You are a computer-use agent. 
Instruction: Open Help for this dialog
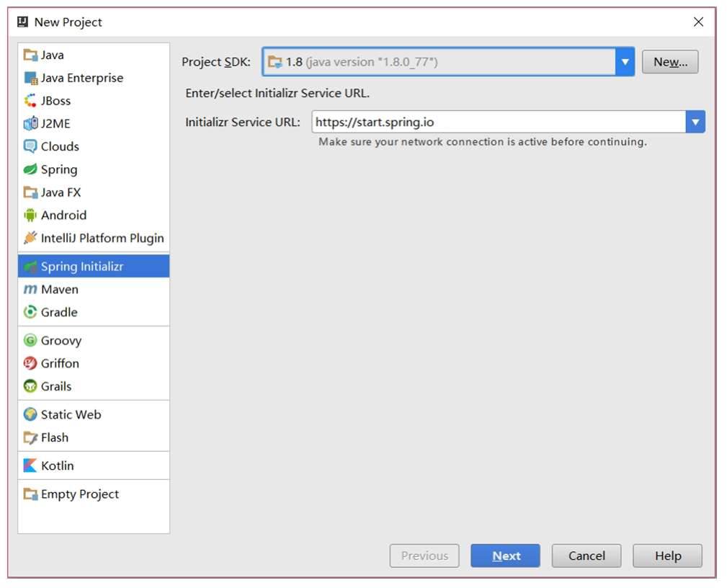pyautogui.click(x=668, y=556)
